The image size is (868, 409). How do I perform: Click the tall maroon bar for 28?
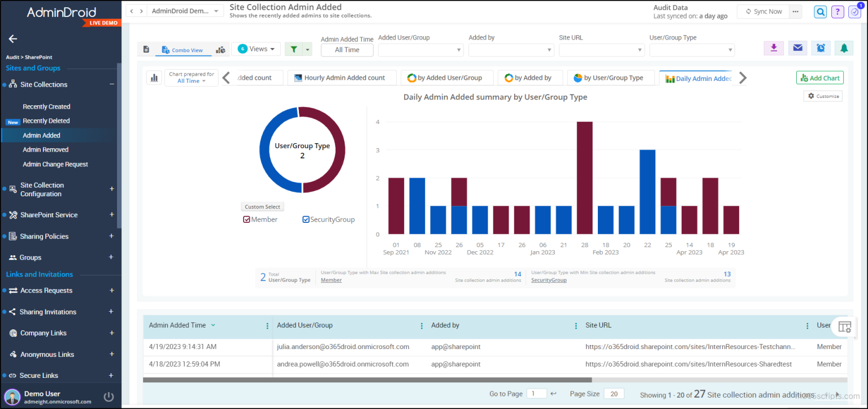584,178
